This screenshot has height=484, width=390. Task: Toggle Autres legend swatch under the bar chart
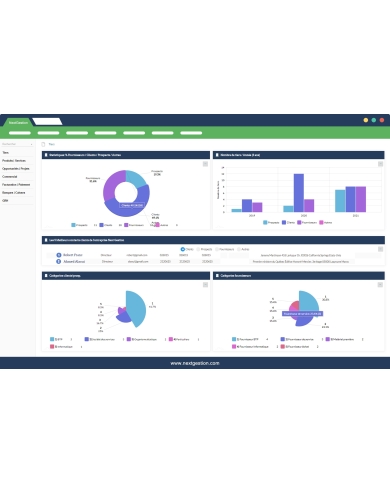point(321,222)
